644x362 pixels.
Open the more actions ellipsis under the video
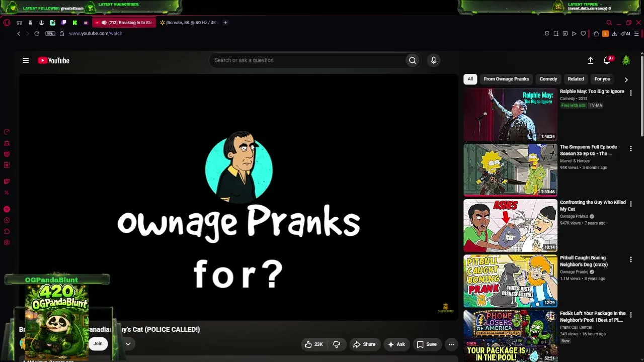pyautogui.click(x=451, y=344)
